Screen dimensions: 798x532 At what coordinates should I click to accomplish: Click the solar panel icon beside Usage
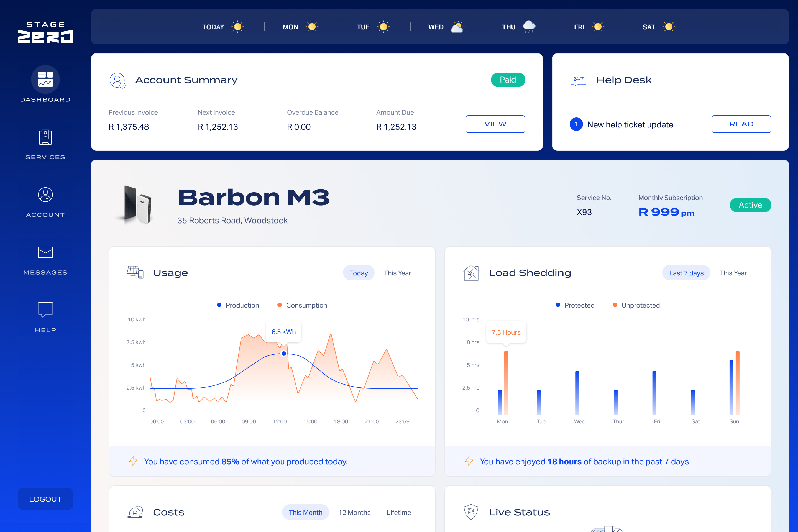coord(134,272)
